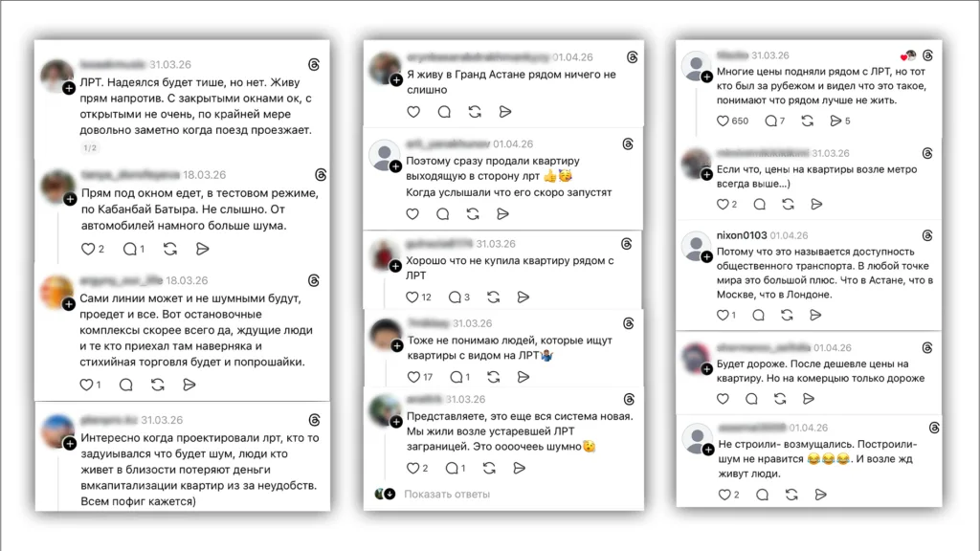The image size is (980, 551).
Task: Like the 'Поэтому сразу продали квартиру' post
Action: click(412, 214)
